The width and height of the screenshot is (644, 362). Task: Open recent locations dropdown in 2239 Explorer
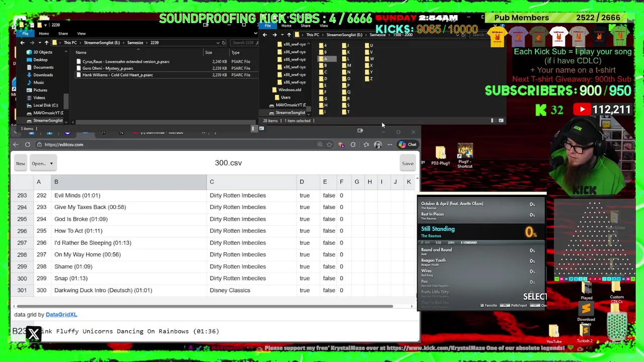pyautogui.click(x=39, y=43)
